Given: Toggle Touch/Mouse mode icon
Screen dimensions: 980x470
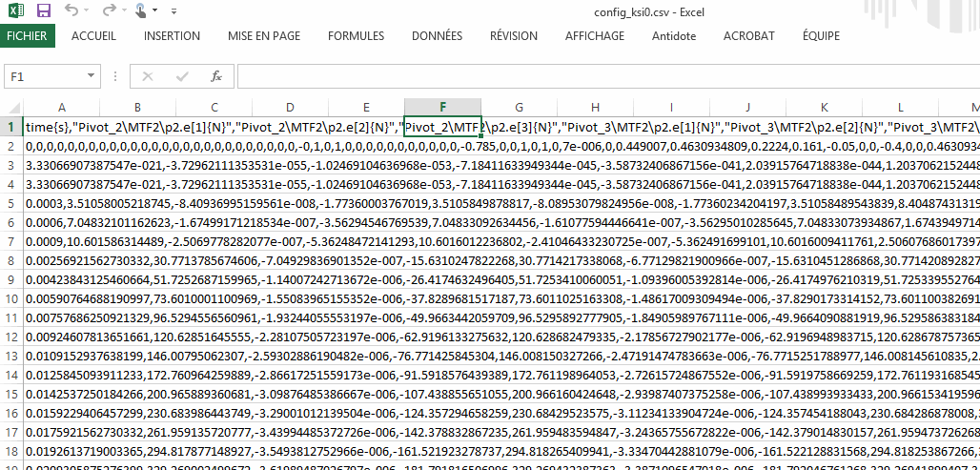Looking at the screenshot, I should click(139, 10).
